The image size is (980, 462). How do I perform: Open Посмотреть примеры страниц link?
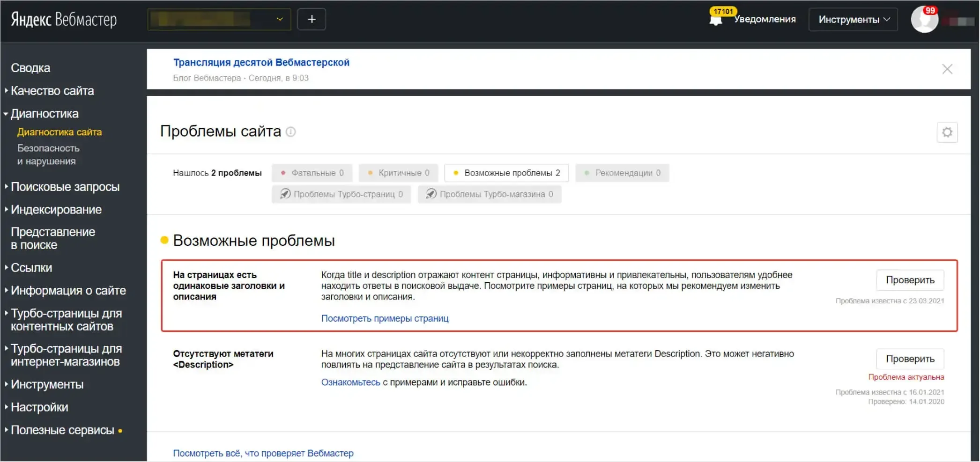(385, 319)
